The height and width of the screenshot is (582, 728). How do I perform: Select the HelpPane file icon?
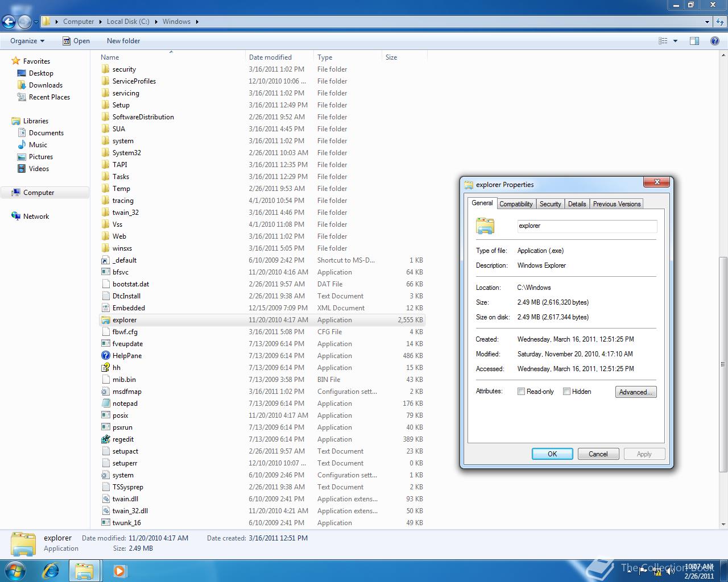(x=105, y=356)
